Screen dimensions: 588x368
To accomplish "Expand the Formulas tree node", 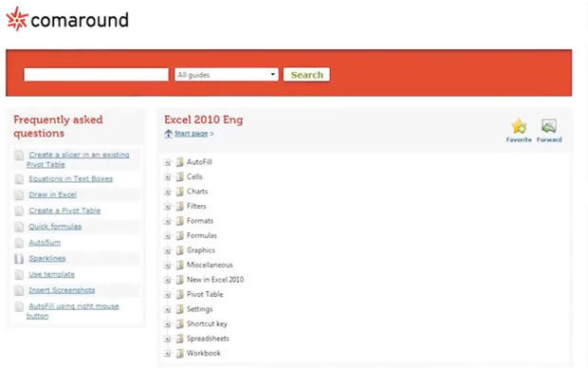I will [x=167, y=236].
